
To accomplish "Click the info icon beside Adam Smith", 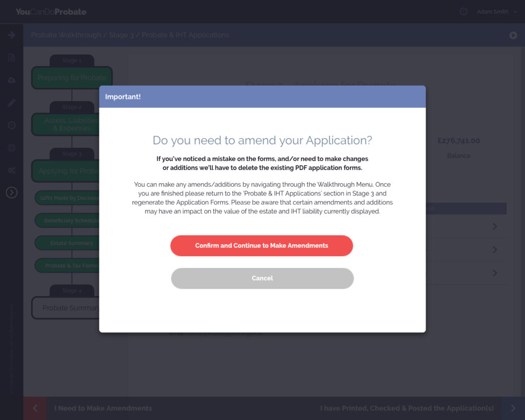I will point(463,12).
